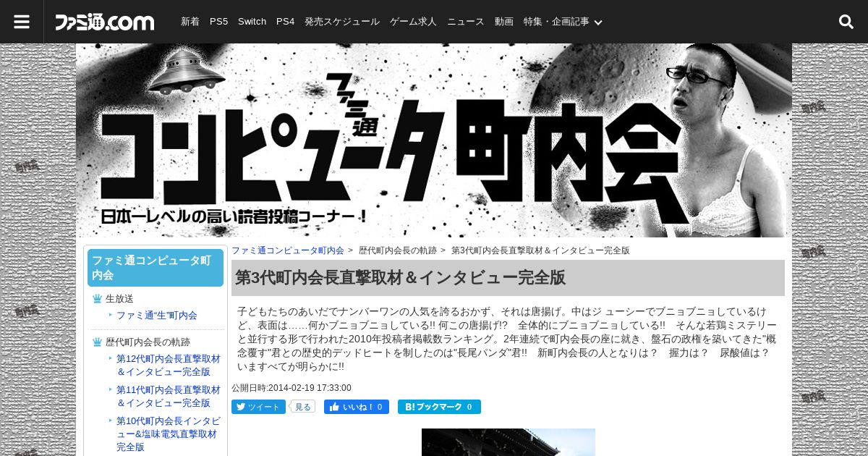Open the 新着 menu item
This screenshot has height=456, width=868.
point(190,22)
